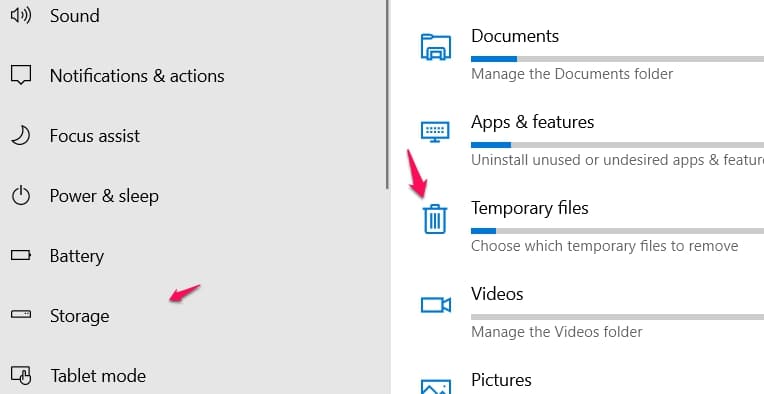Open Notifications & actions settings
The image size is (764, 394).
coord(137,75)
